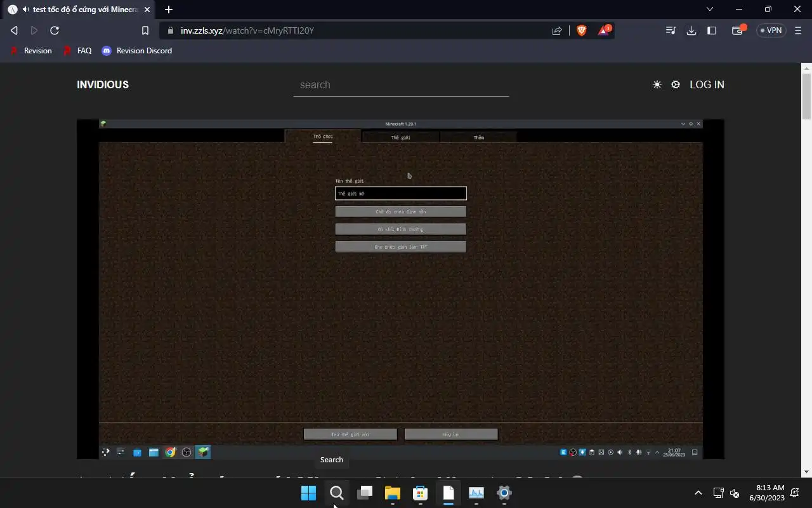Click the VPN button
This screenshot has width=812, height=508.
(771, 30)
